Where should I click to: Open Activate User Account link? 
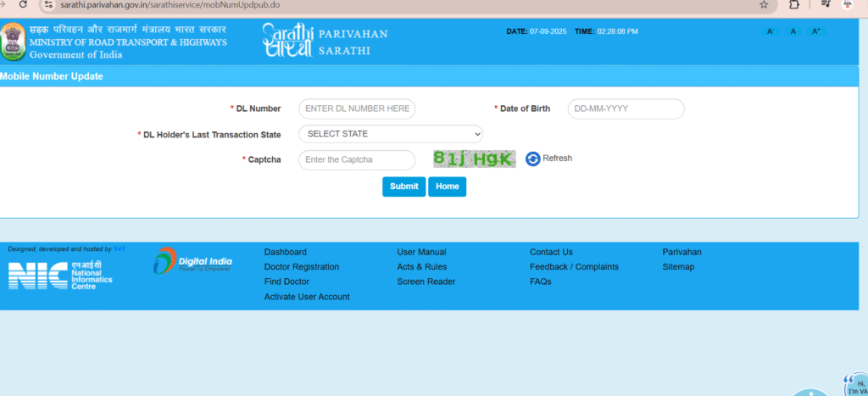tap(307, 297)
